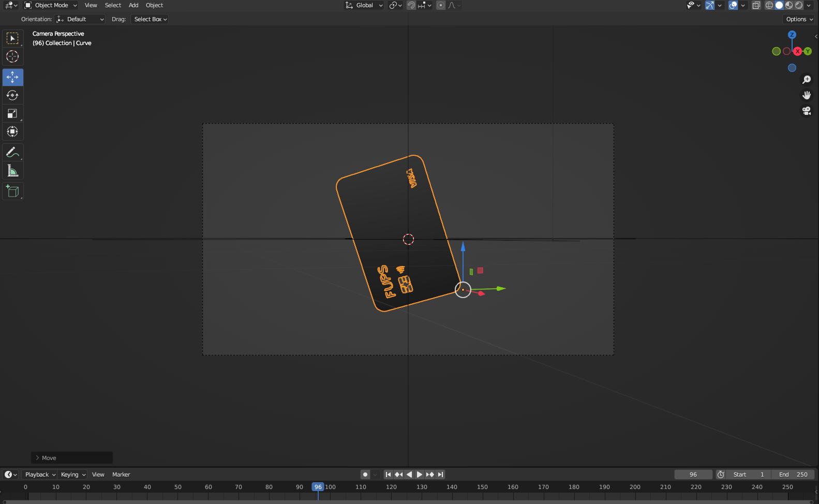Open the Keying menu in timeline
Viewport: 819px width, 504px height.
[73, 475]
